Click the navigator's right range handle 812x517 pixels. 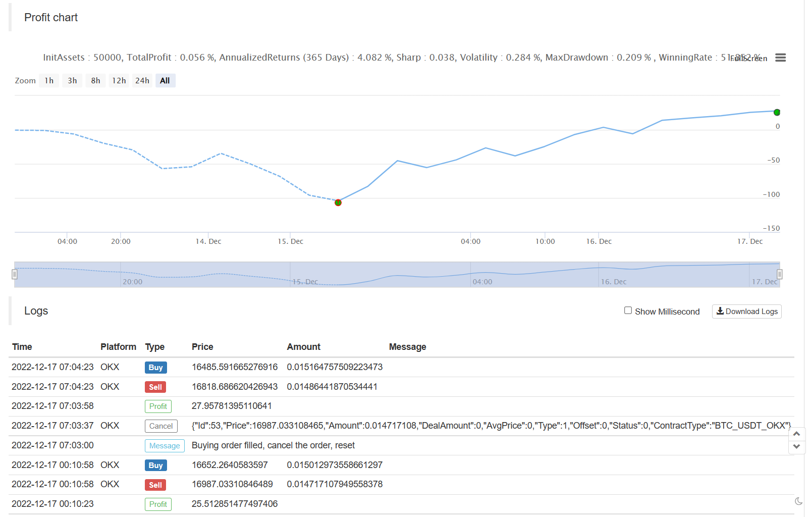[780, 274]
